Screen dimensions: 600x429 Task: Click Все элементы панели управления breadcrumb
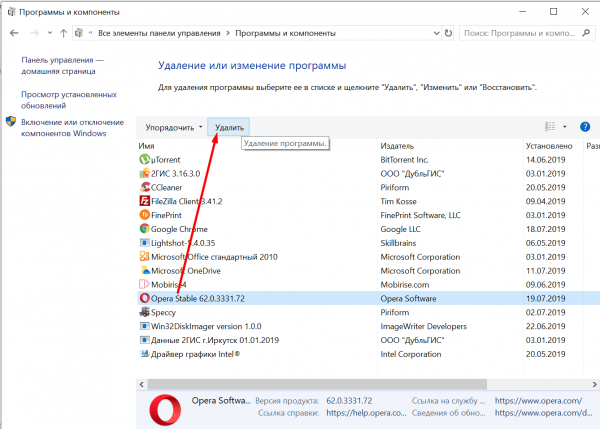pos(159,33)
